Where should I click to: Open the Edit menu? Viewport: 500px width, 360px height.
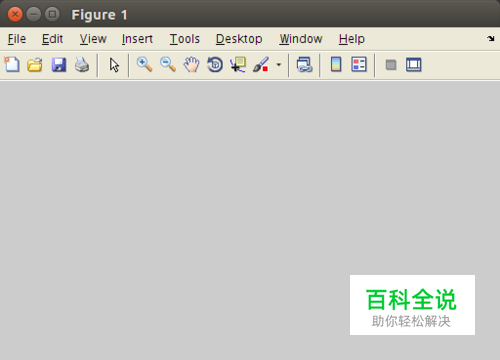(52, 39)
